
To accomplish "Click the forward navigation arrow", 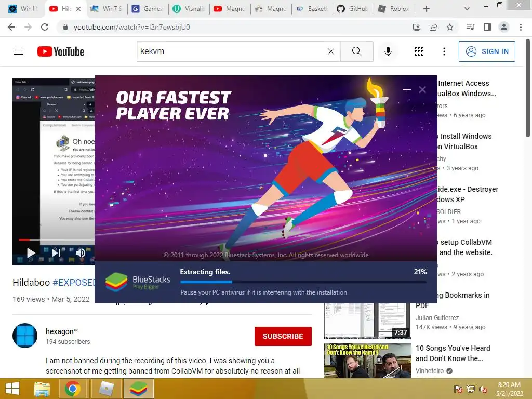I will [28, 27].
